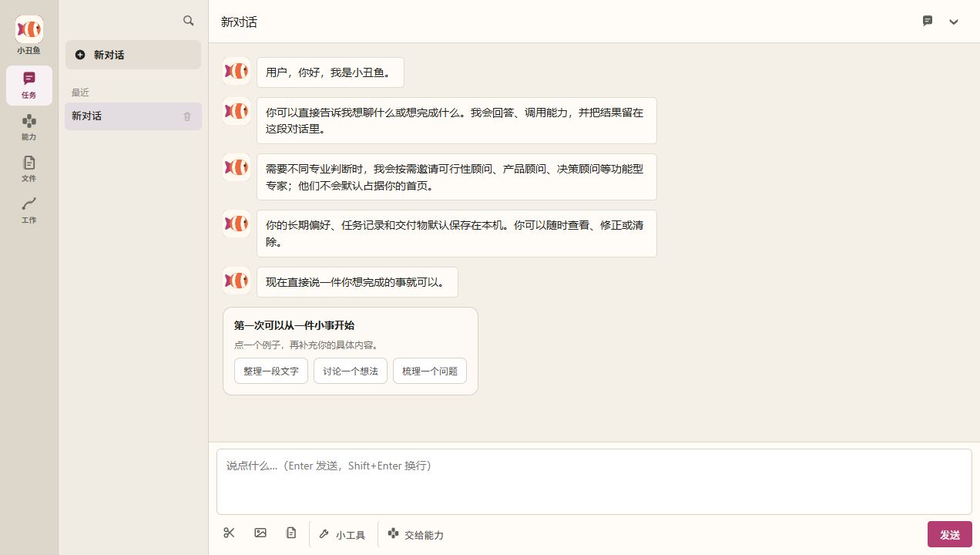Open 小工具 from the input toolbar
Viewport: 980px width, 555px height.
click(x=342, y=534)
